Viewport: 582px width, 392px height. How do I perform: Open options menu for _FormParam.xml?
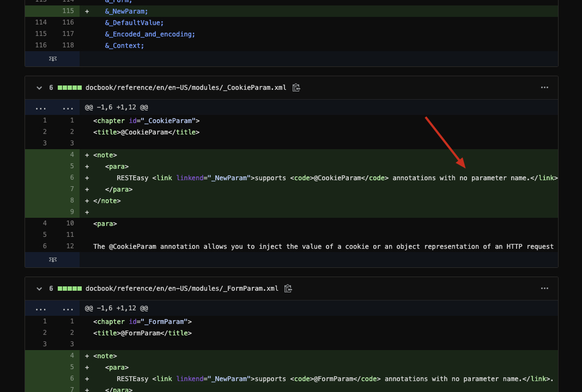tap(544, 289)
